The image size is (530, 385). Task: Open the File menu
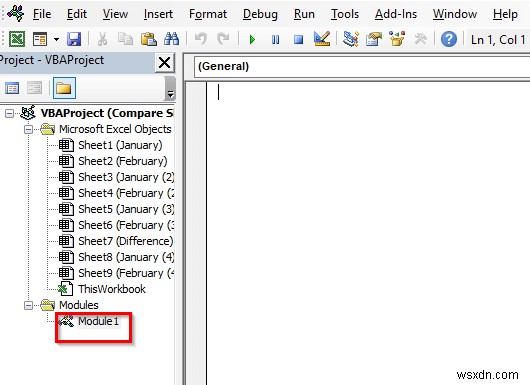pyautogui.click(x=42, y=14)
